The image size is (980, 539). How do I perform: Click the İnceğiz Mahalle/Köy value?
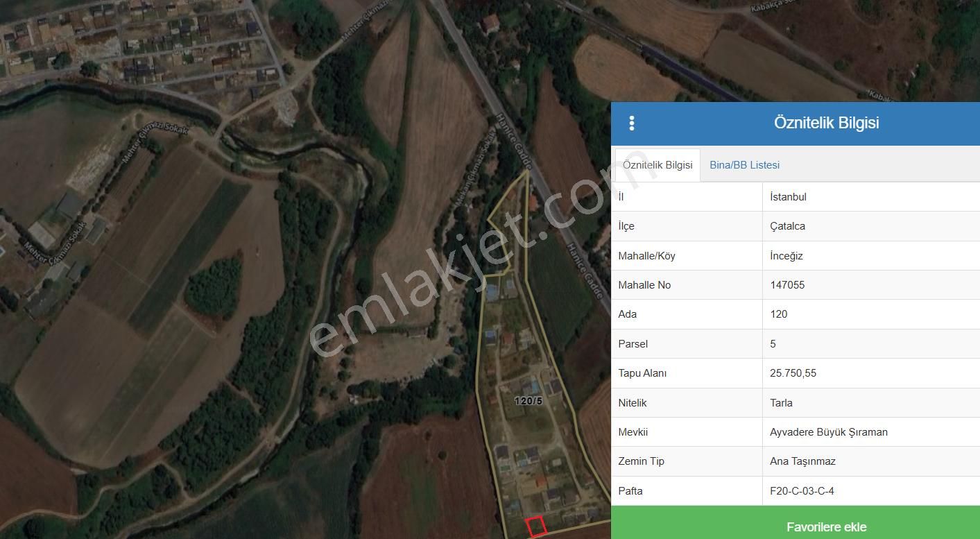click(784, 255)
